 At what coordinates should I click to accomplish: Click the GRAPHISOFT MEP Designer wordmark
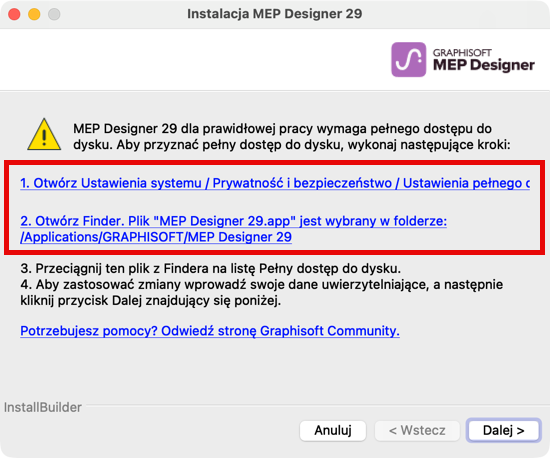click(484, 60)
